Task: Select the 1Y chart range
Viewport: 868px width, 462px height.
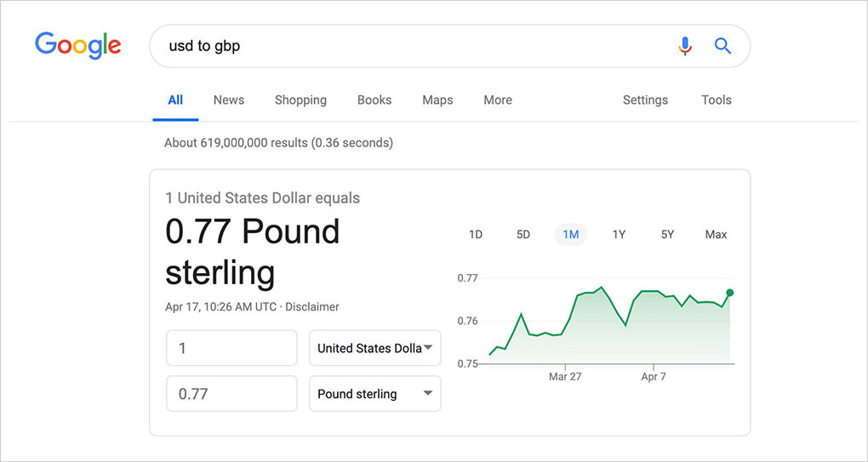Action: [619, 235]
